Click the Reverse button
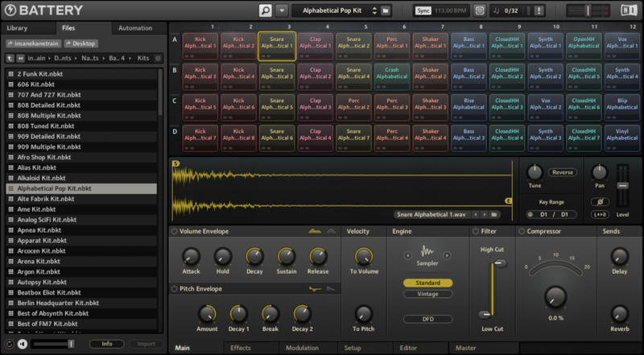 coord(563,172)
